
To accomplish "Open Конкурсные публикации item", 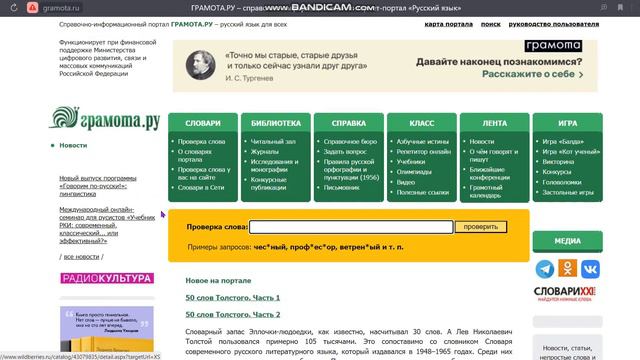I will point(269,184).
